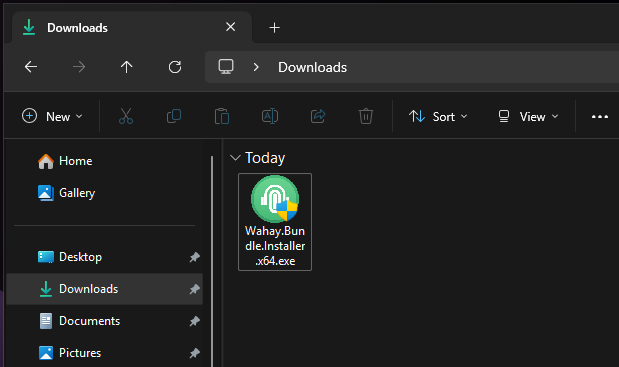Open the New dropdown menu
The image size is (619, 367).
(52, 116)
